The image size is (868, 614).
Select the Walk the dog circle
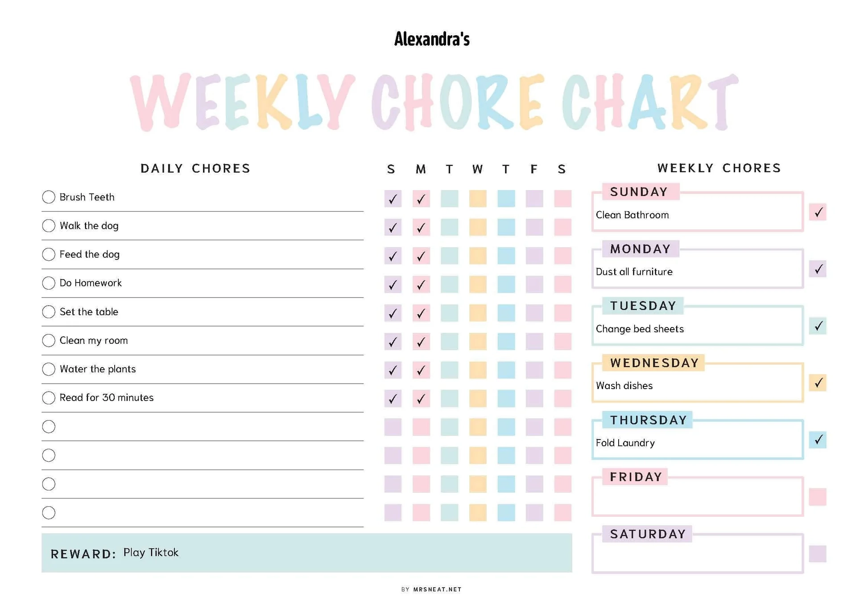pyautogui.click(x=49, y=226)
